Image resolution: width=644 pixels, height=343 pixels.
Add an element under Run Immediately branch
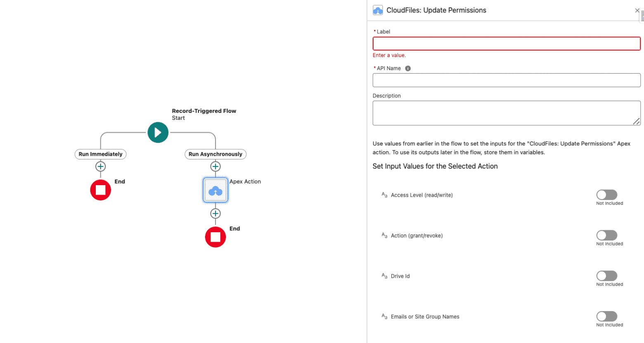tap(100, 166)
